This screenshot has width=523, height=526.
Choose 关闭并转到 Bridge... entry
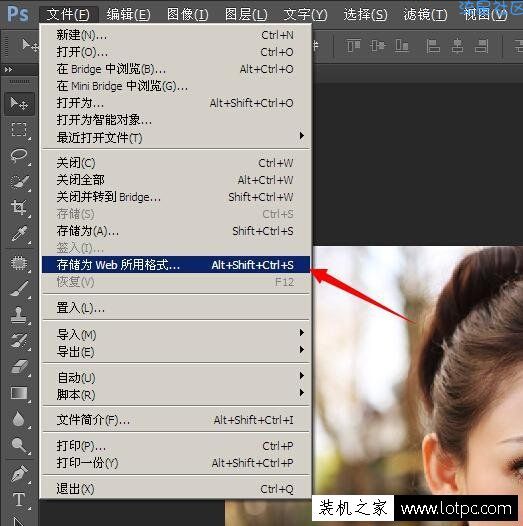coord(175,197)
